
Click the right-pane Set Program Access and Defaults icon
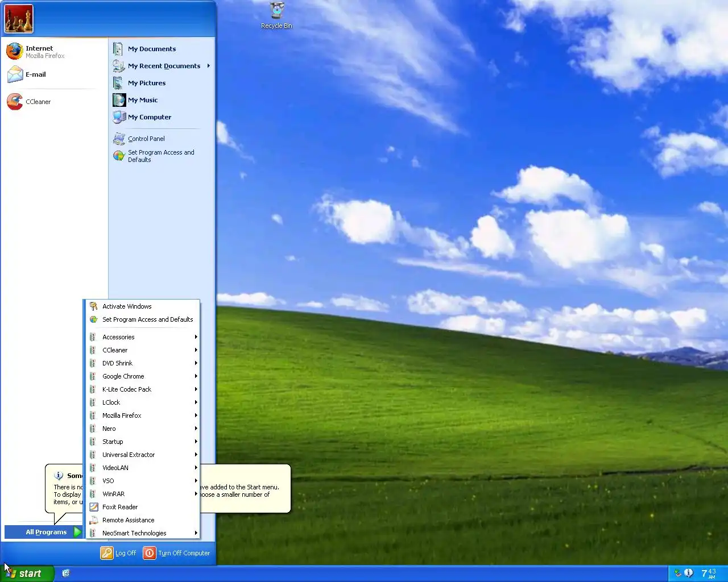click(x=119, y=156)
